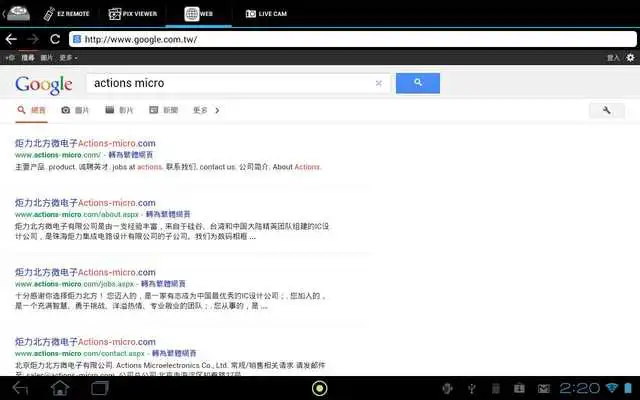This screenshot has height=400, width=640.
Task: Click www.actions-micro.com/jobs.aspx URL text
Action: (74, 284)
